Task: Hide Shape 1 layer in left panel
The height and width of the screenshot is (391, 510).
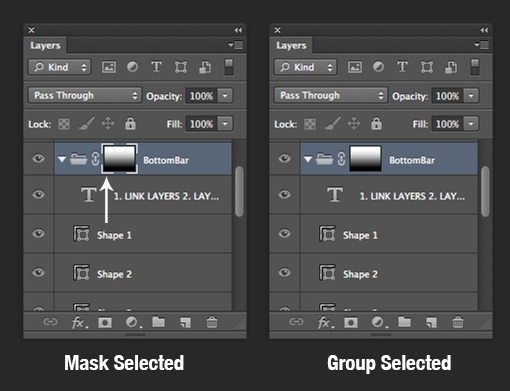Action: point(39,233)
